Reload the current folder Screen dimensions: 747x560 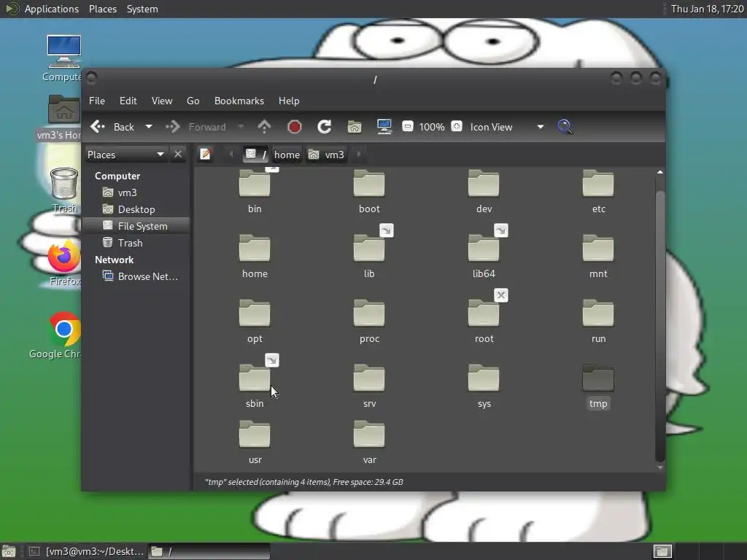pyautogui.click(x=325, y=127)
